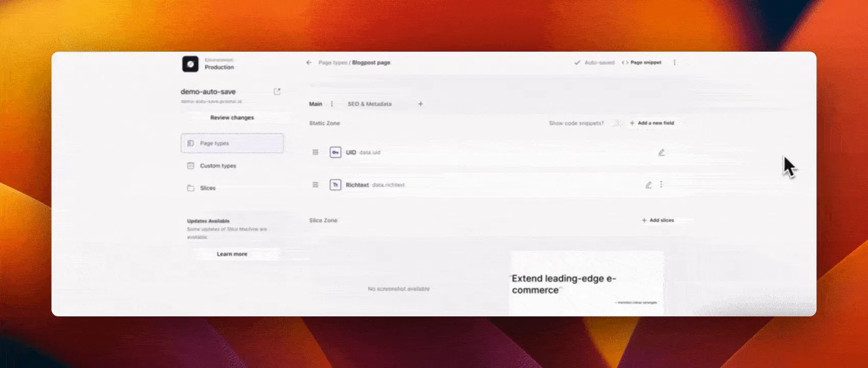This screenshot has width=868, height=368.
Task: Edit the Richtext field with pencil icon
Action: pos(648,185)
